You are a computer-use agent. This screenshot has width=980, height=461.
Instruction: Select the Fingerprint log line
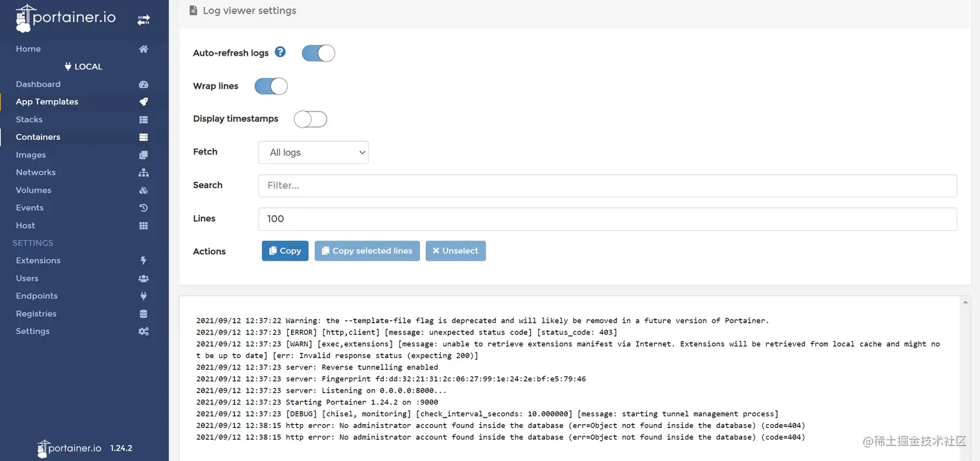point(391,379)
